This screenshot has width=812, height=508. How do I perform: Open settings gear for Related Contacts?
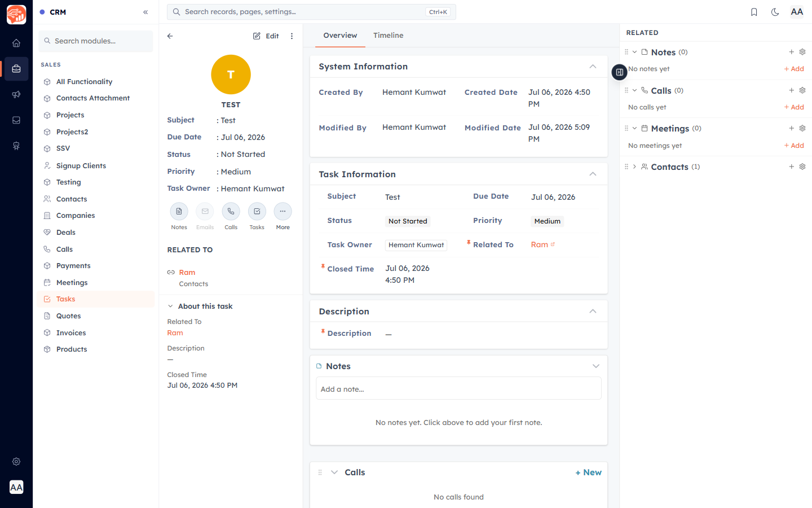coord(802,167)
